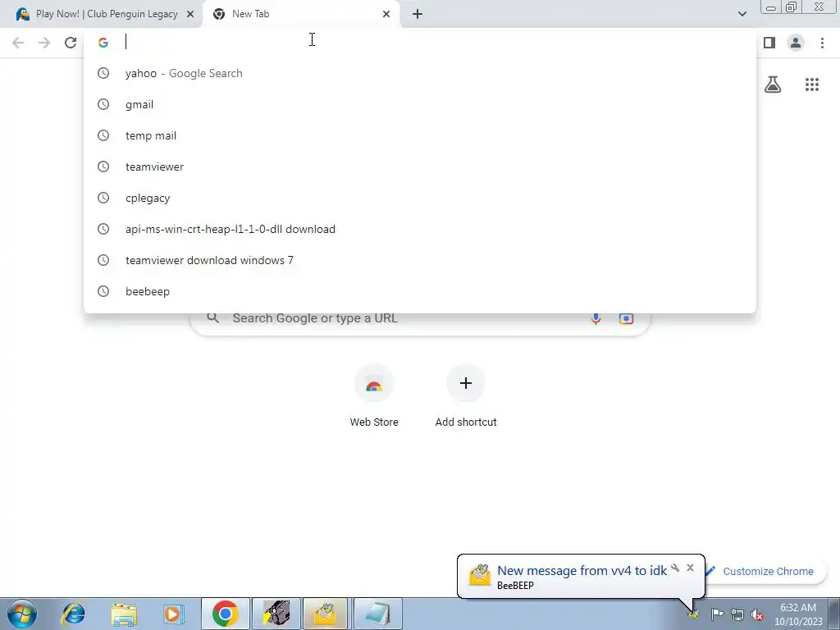Open the Windows Start menu orb
The height and width of the screenshot is (630, 840).
[22, 614]
